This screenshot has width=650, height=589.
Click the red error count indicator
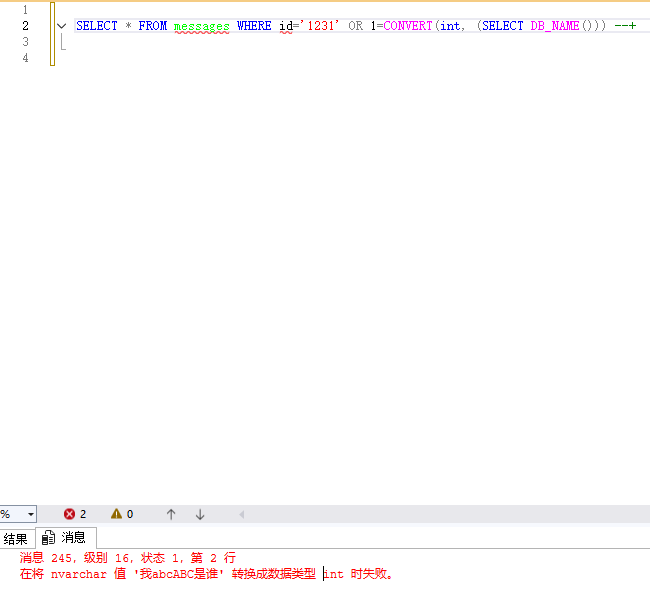[75, 514]
